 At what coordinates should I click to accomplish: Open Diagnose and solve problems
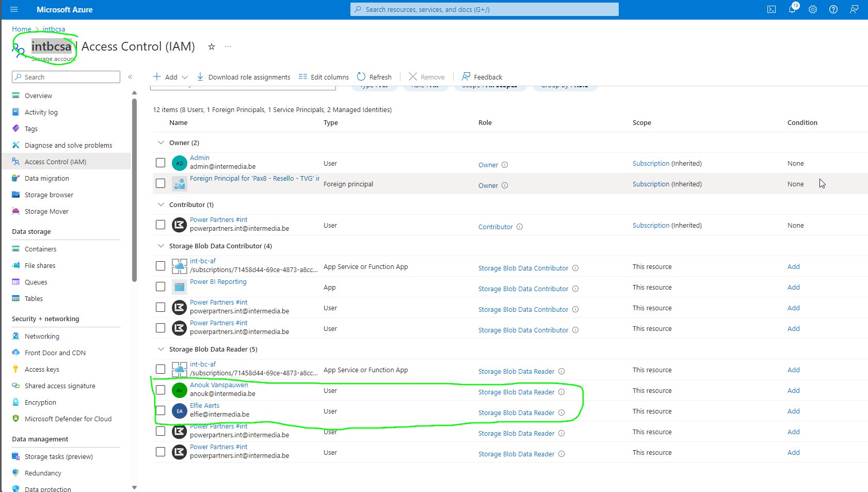click(68, 145)
